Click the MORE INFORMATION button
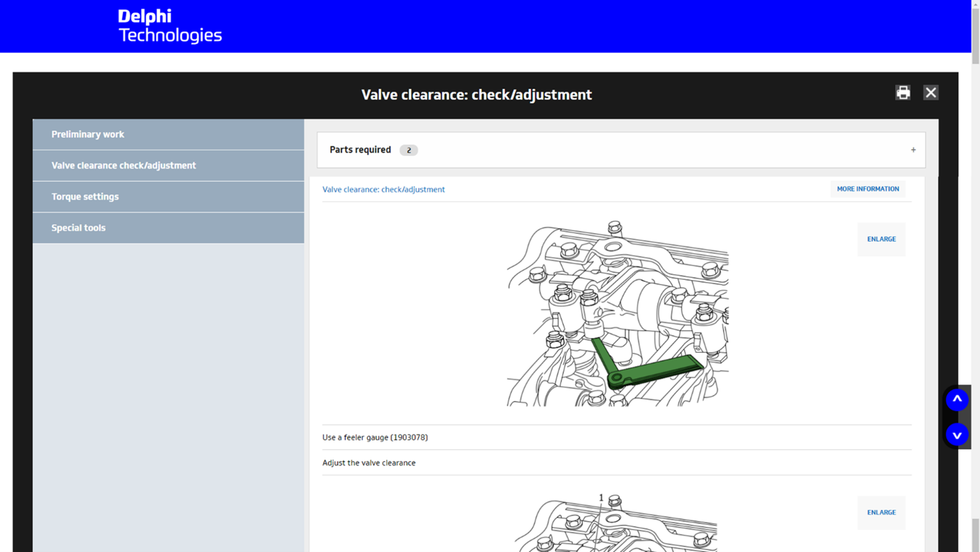This screenshot has height=552, width=980. click(867, 189)
